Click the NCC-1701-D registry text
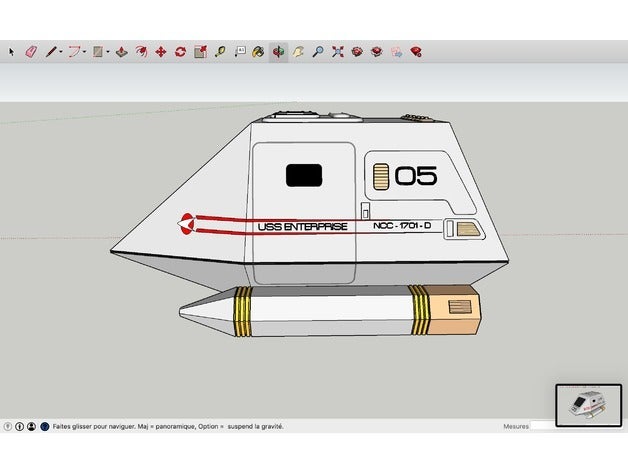The image size is (628, 472). click(x=402, y=226)
